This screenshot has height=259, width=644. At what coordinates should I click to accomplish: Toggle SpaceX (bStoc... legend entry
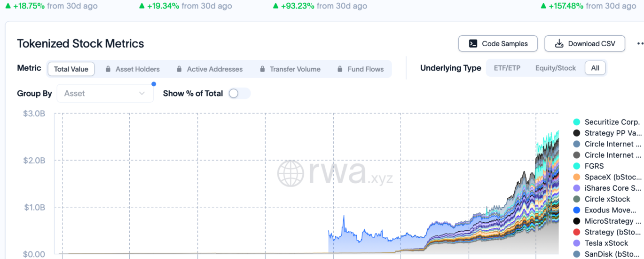pos(607,177)
